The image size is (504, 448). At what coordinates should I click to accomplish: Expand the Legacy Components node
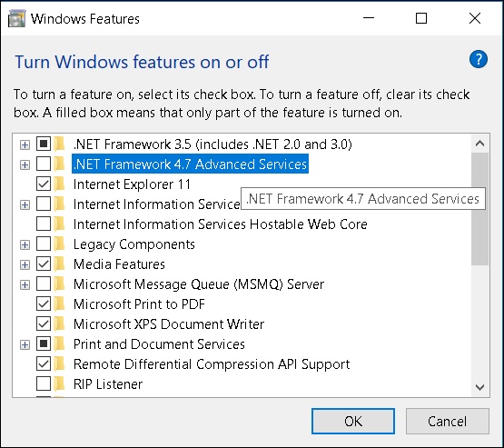(x=25, y=244)
